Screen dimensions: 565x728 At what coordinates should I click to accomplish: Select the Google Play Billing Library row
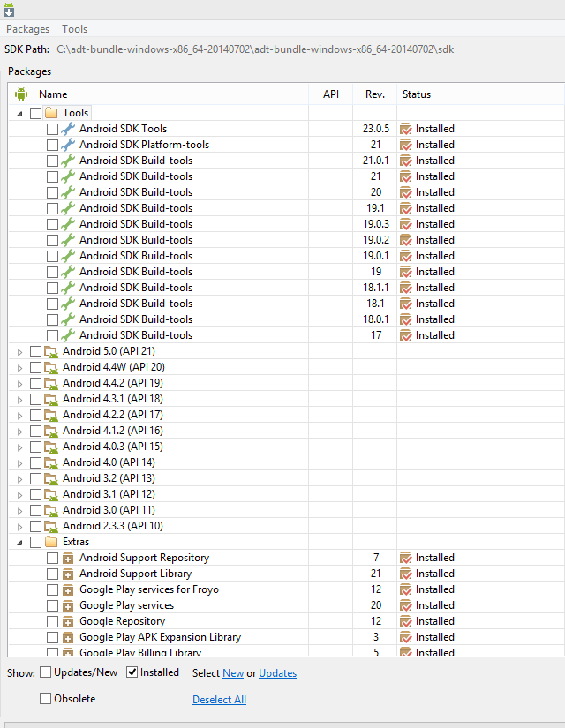pos(286,651)
